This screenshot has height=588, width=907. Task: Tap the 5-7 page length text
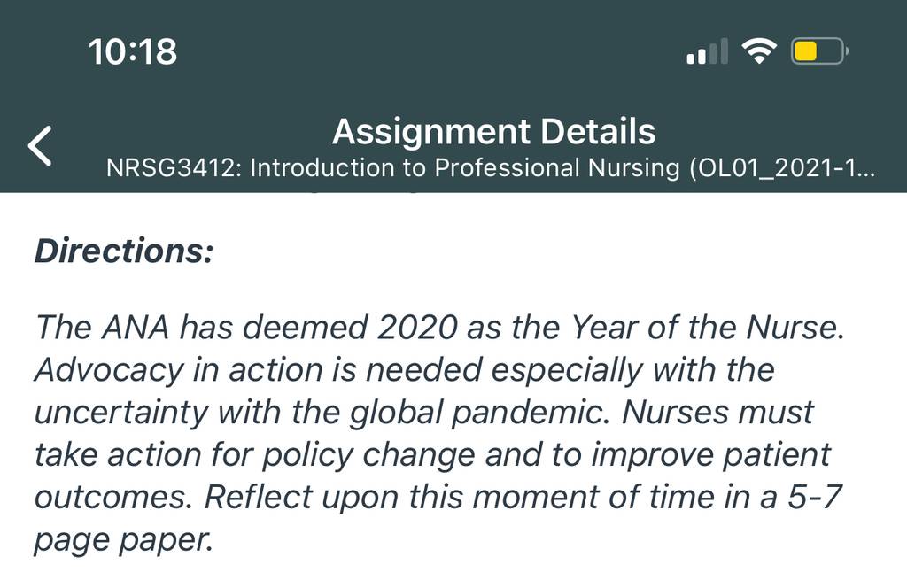click(815, 498)
